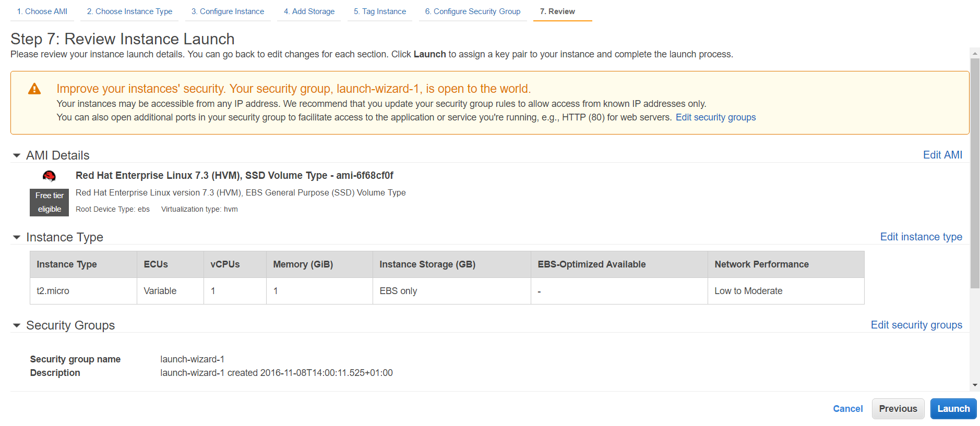This screenshot has height=426, width=980.
Task: Click the Root Device Type: ebs text
Action: coord(113,209)
